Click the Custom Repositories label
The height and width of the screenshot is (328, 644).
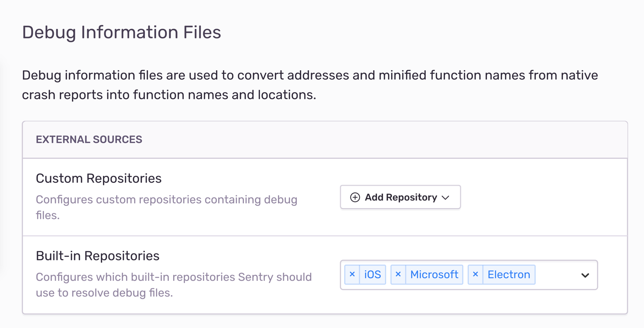coord(99,178)
